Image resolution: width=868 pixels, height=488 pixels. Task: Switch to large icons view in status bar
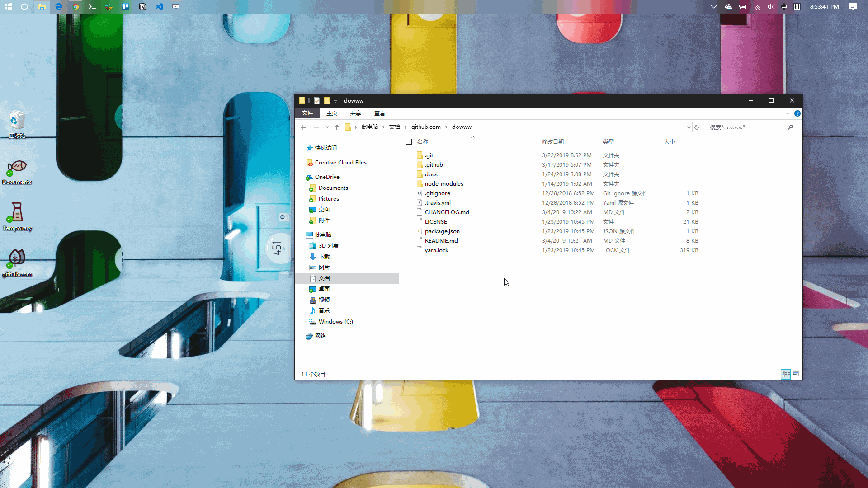[796, 374]
